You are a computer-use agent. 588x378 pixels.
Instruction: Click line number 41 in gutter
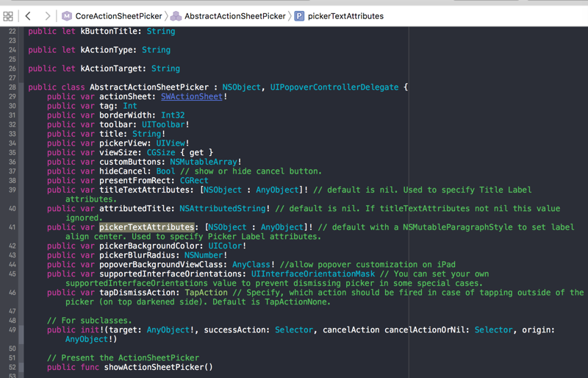click(12, 227)
